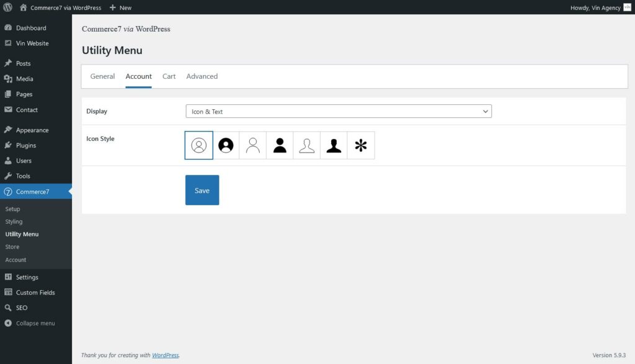Collapse the admin sidebar menu
The width and height of the screenshot is (635, 364).
click(x=9, y=323)
